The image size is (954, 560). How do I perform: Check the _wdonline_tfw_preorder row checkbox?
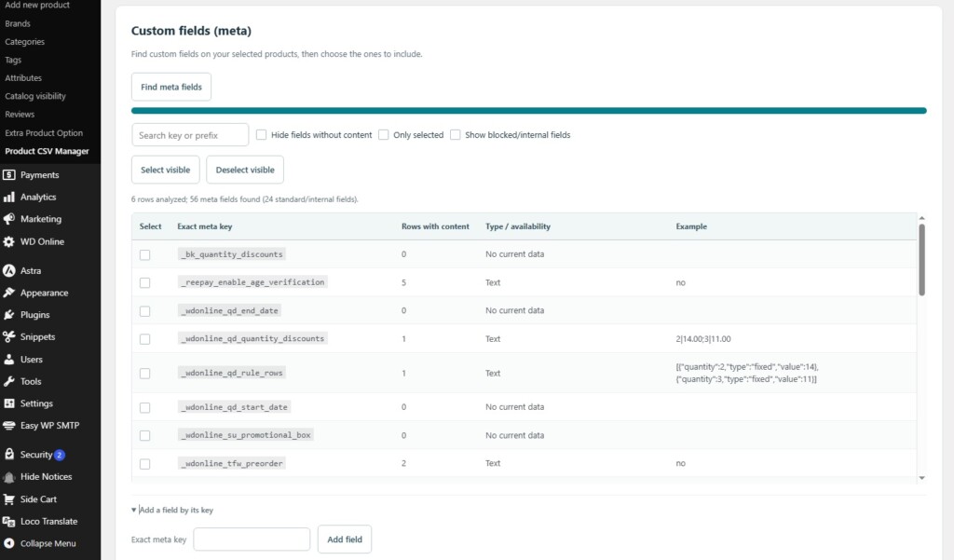point(144,464)
